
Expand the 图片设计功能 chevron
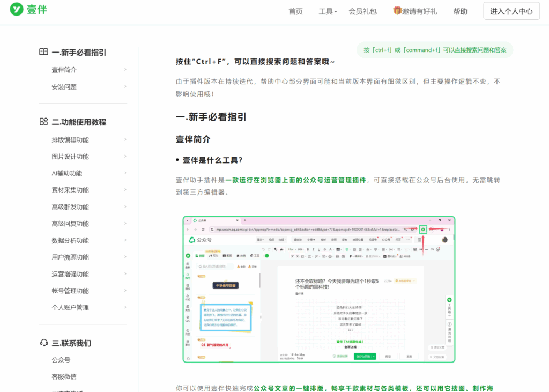click(125, 156)
